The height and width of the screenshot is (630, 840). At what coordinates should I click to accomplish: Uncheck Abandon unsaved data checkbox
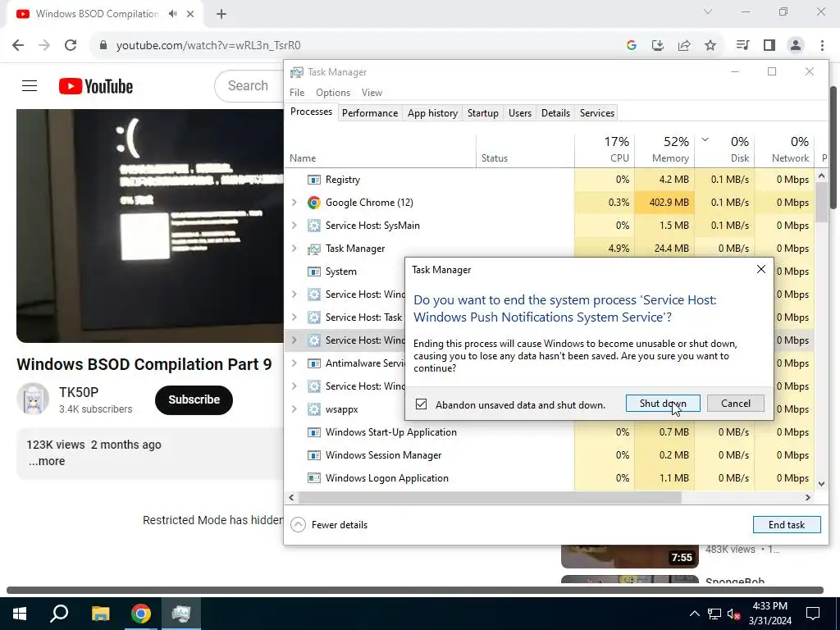(421, 404)
